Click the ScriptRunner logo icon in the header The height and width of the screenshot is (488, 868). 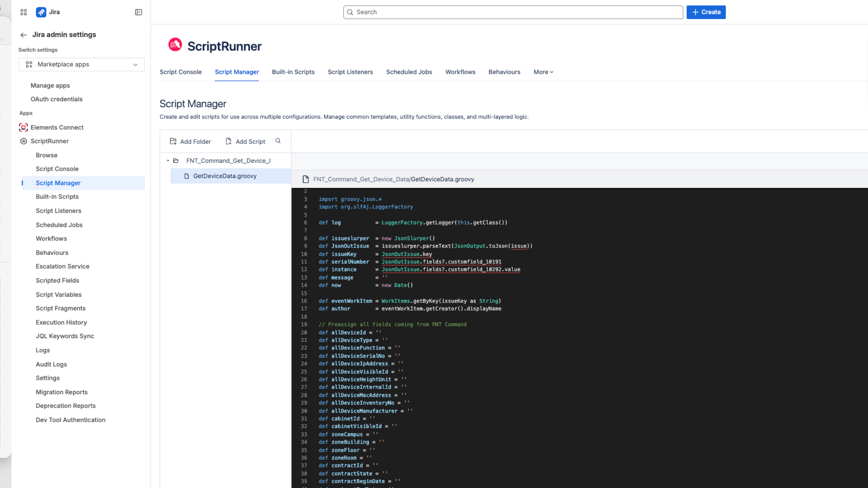coord(175,45)
